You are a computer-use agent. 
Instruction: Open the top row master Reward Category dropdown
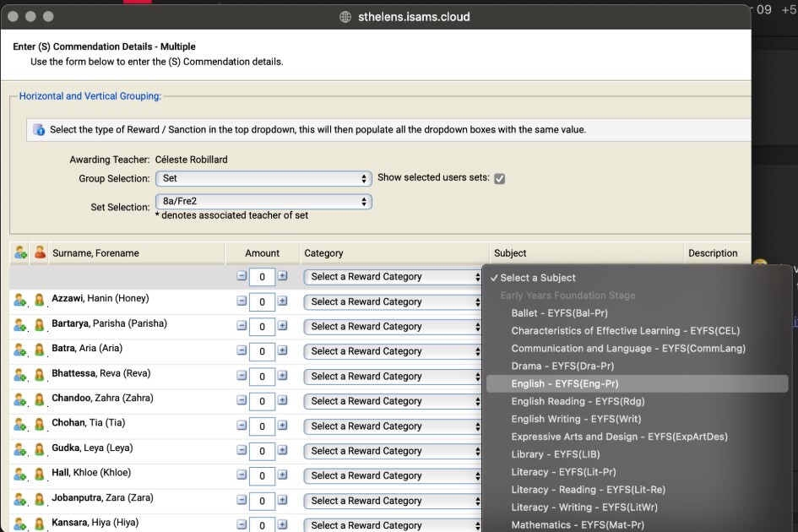pos(393,276)
